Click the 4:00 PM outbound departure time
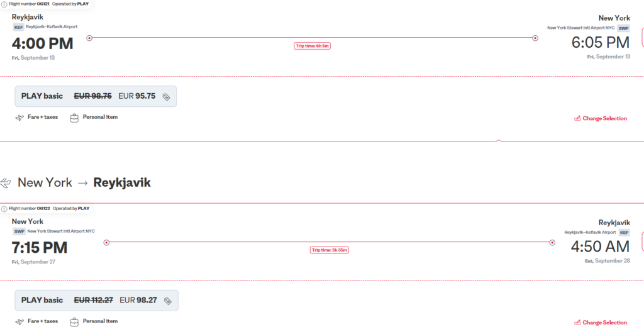Screen dimensions: 644x332 tap(42, 43)
